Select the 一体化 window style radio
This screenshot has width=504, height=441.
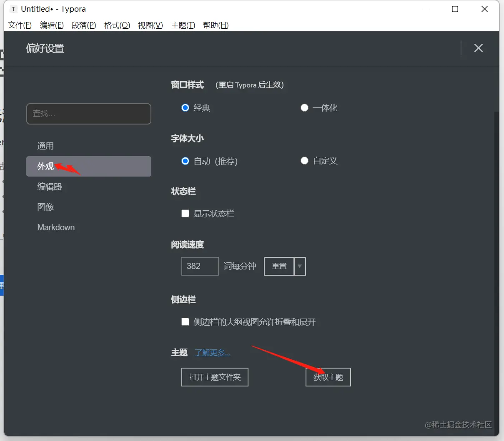point(304,107)
